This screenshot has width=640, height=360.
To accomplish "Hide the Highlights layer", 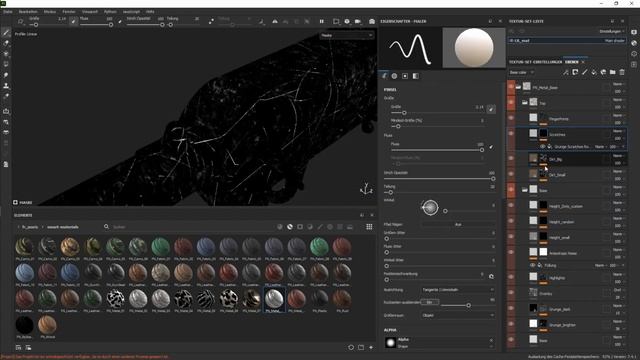I will click(x=511, y=277).
